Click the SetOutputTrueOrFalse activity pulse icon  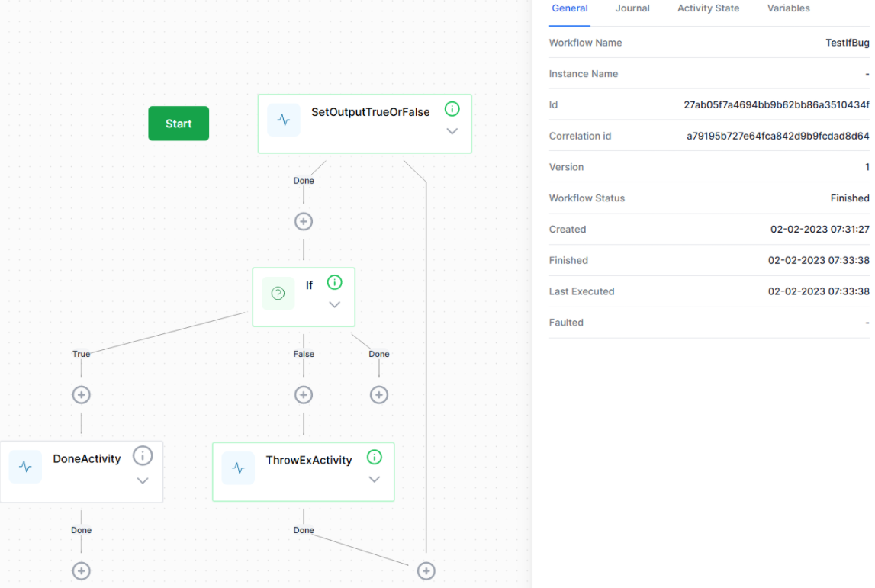[284, 120]
